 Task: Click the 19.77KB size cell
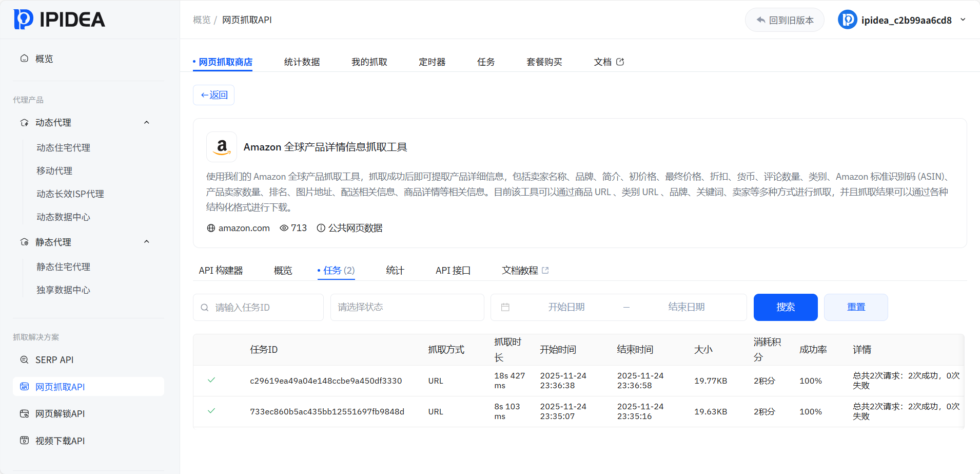[711, 381]
